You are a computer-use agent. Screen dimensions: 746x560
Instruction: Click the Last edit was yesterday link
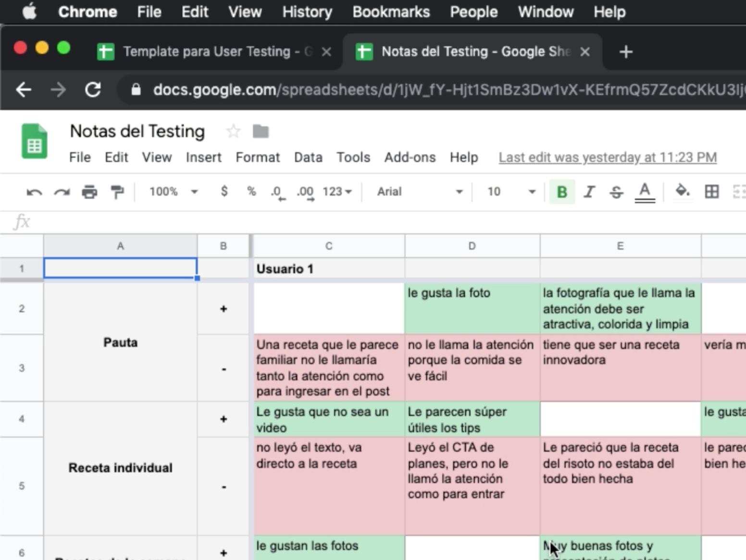[608, 158]
